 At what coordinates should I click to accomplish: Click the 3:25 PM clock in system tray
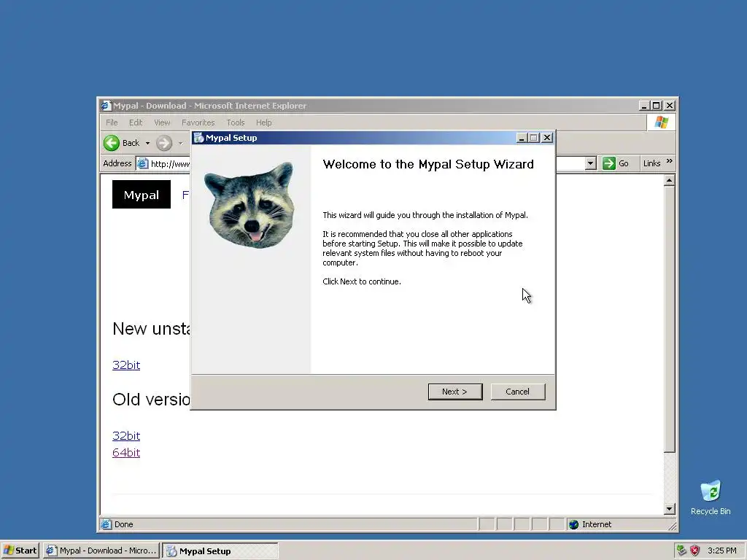(x=721, y=551)
